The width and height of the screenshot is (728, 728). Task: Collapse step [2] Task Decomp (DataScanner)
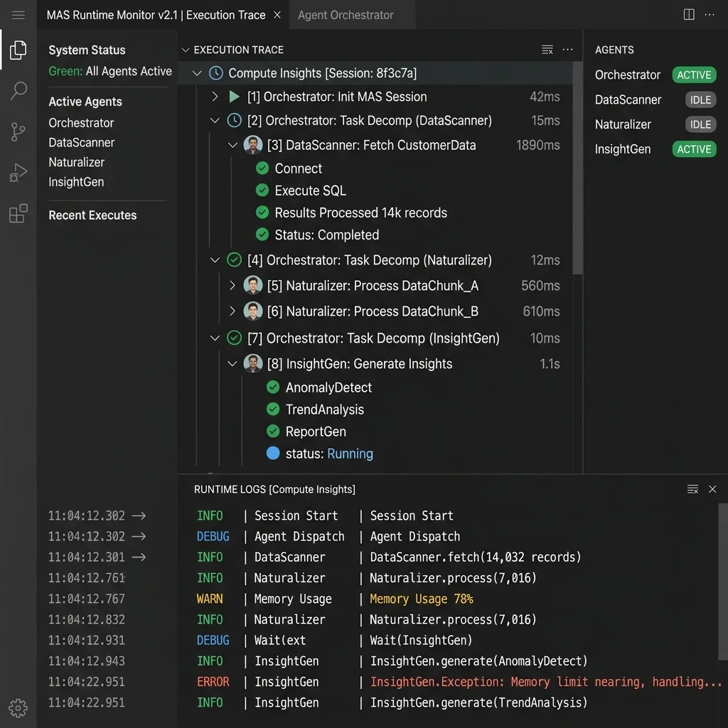pyautogui.click(x=215, y=121)
